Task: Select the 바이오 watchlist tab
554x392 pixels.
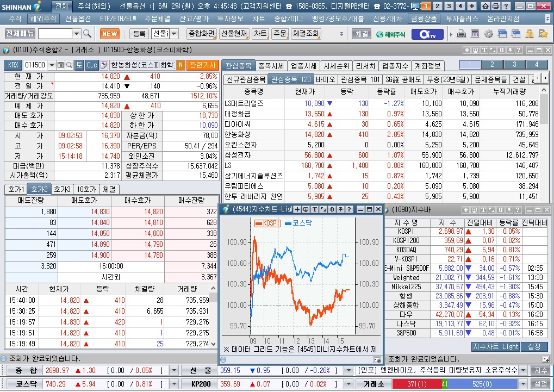Action: 325,79
